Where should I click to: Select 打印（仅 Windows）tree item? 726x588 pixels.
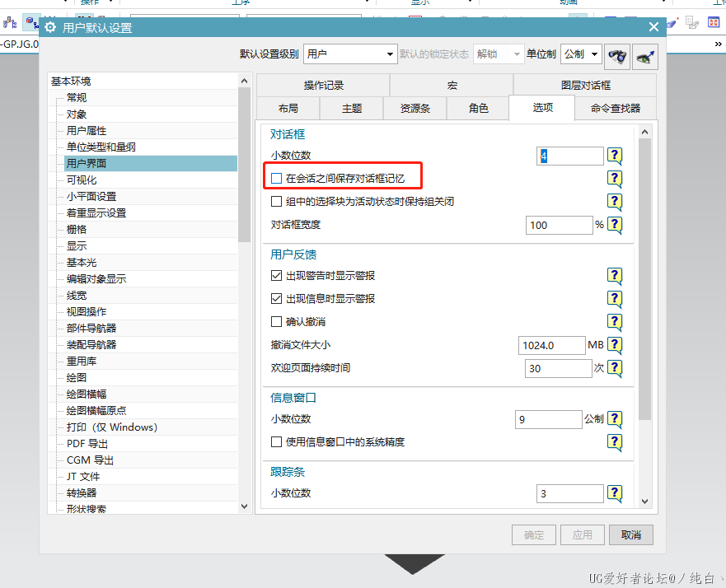[x=111, y=427]
